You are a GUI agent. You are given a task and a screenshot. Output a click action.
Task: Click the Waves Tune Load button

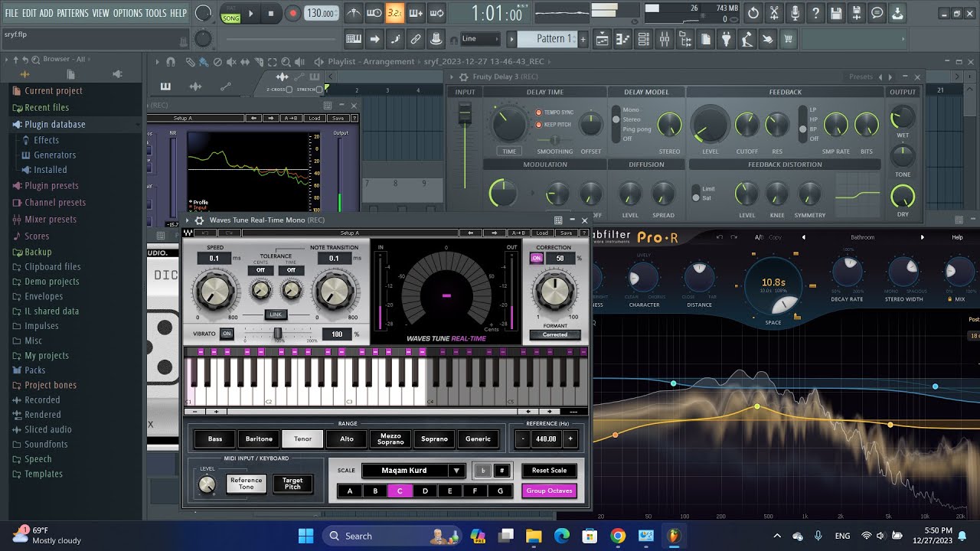(x=544, y=233)
